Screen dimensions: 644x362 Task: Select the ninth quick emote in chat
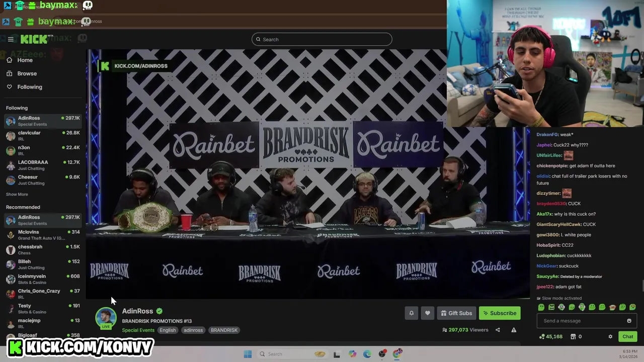[x=622, y=307]
